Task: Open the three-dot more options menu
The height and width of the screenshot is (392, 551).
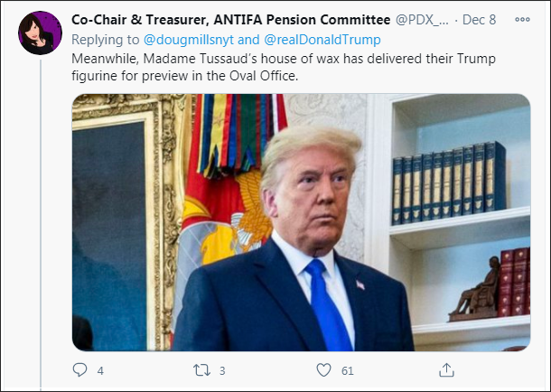Action: 523,18
